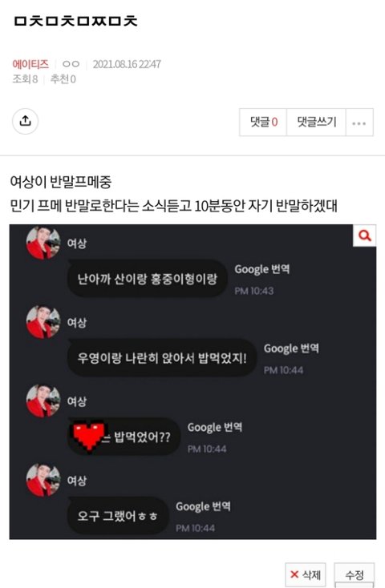Click the red magnifier zoom icon on image

coord(364,236)
